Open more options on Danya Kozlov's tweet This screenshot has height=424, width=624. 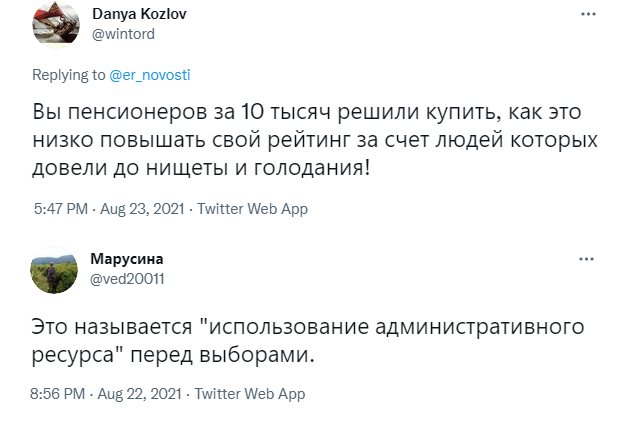(586, 15)
